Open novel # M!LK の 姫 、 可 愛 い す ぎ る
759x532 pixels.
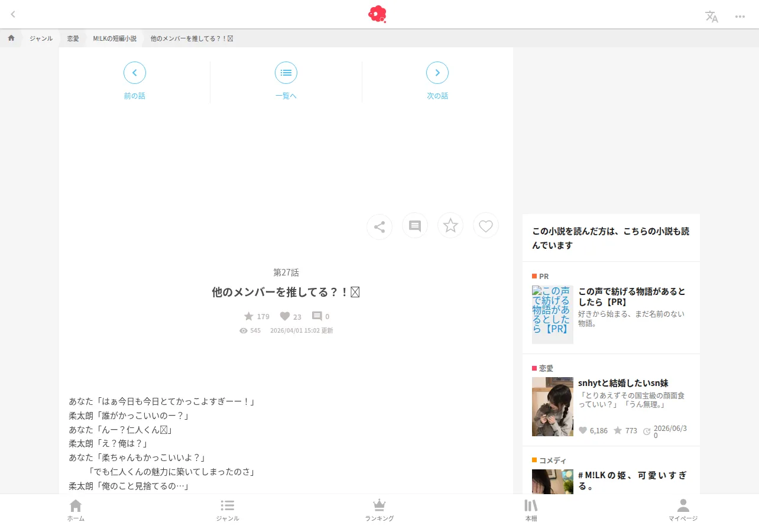coord(632,481)
